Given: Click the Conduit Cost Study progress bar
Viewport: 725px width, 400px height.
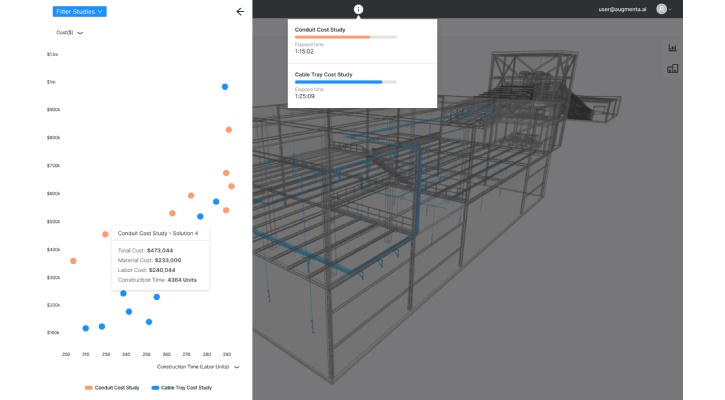Looking at the screenshot, I should [345, 38].
